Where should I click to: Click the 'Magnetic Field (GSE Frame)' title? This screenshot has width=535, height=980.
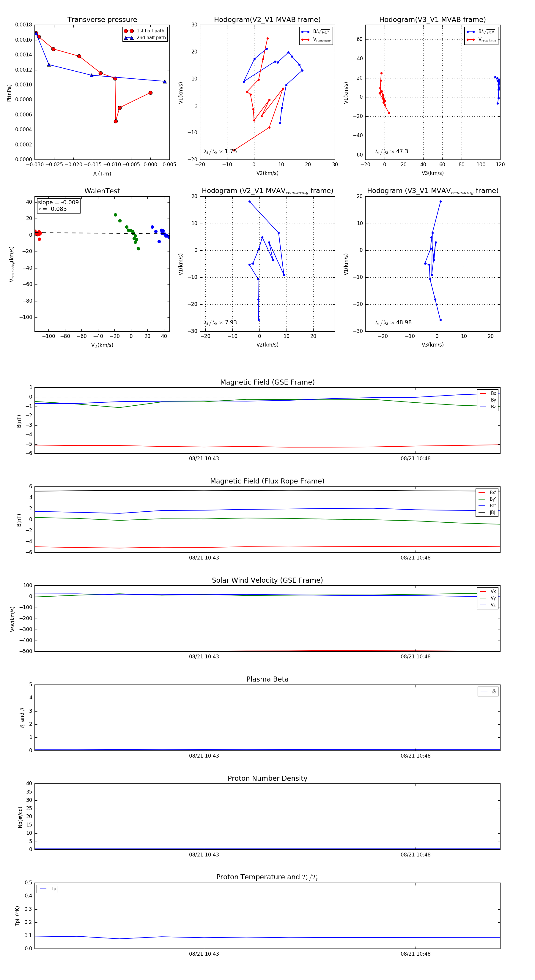pyautogui.click(x=267, y=382)
